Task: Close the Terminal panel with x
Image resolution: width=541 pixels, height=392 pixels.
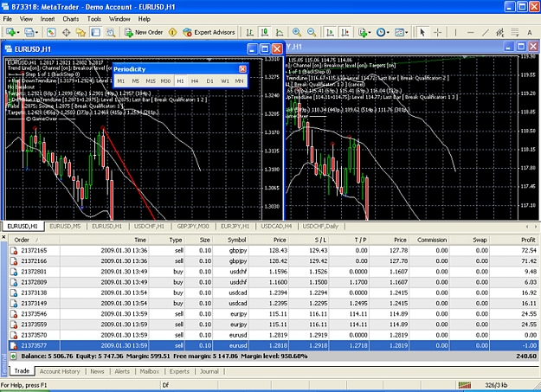Action: (3, 237)
